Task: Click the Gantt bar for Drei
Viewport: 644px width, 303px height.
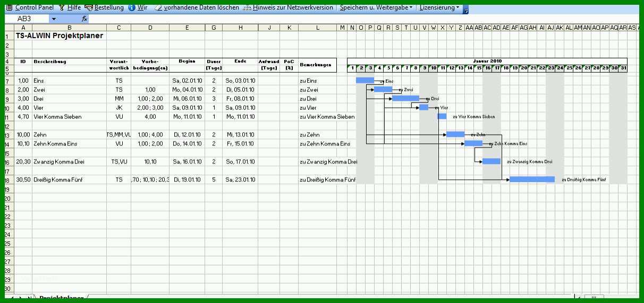Action: 405,98
